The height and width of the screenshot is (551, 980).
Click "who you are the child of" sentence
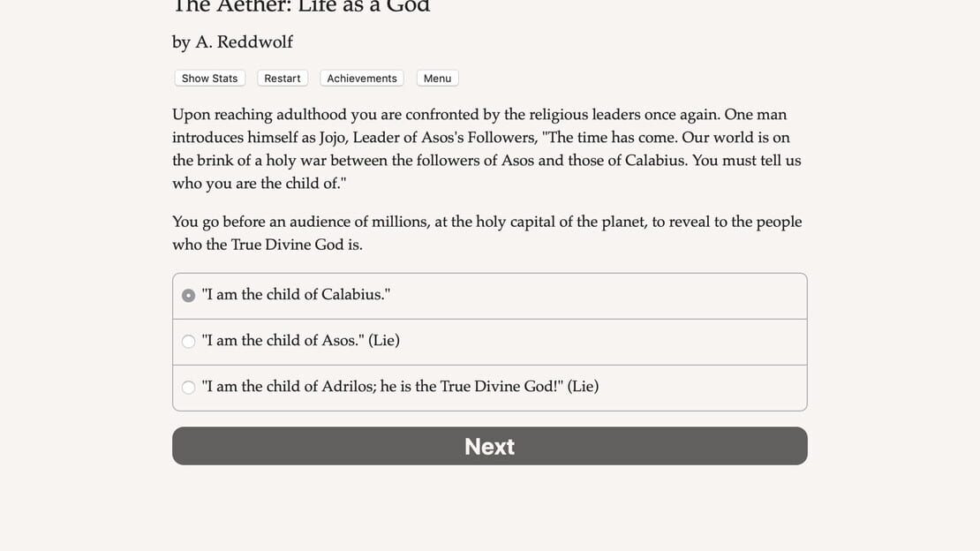point(258,184)
